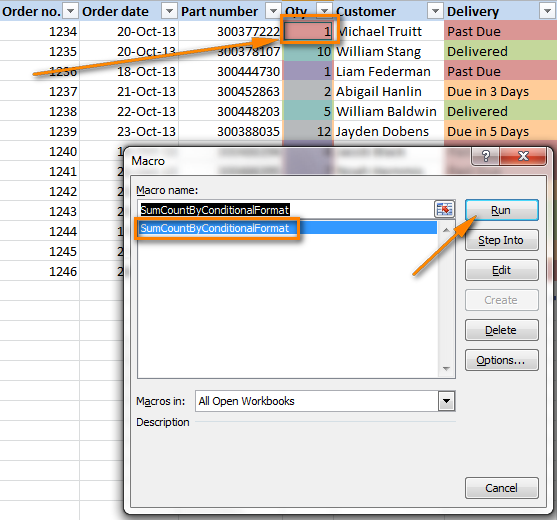This screenshot has width=557, height=520.
Task: Click the range collapse icon beside macro name
Action: 444,209
